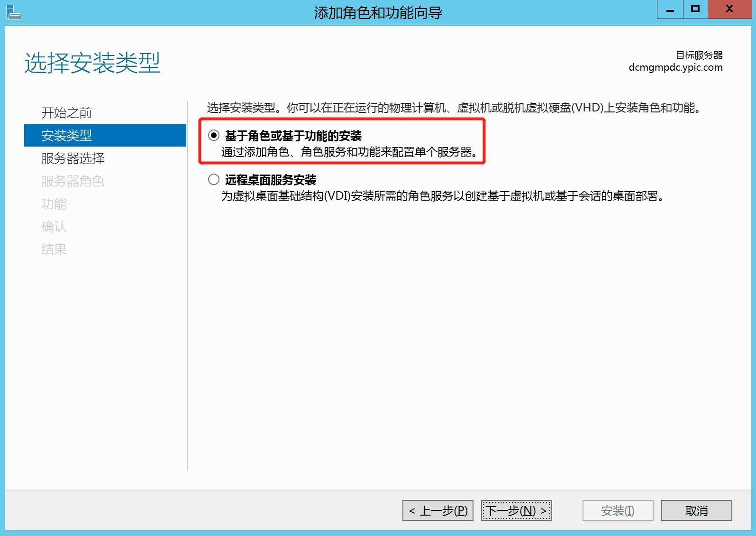Go to the 开始之前 step in the sidebar
Viewport: 756px width, 536px height.
tap(66, 113)
